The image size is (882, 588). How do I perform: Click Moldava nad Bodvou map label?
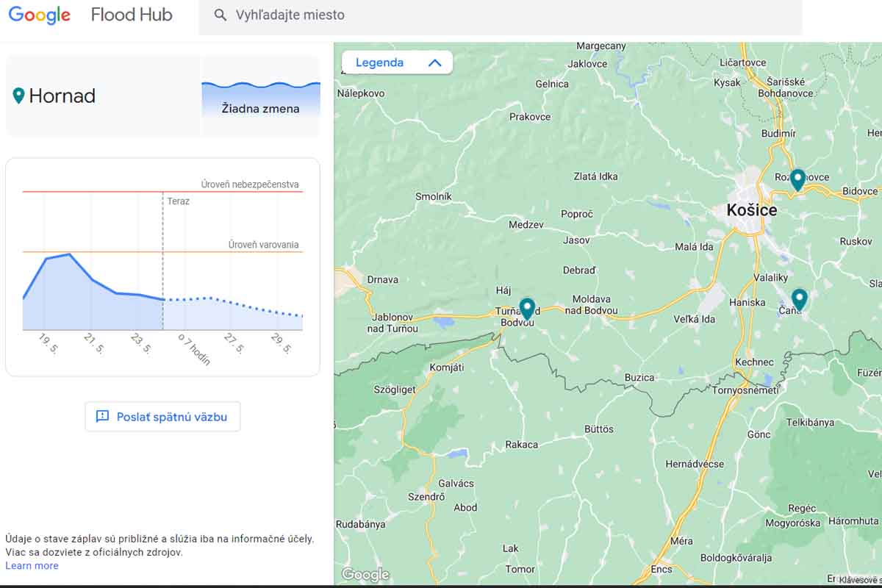pyautogui.click(x=591, y=305)
